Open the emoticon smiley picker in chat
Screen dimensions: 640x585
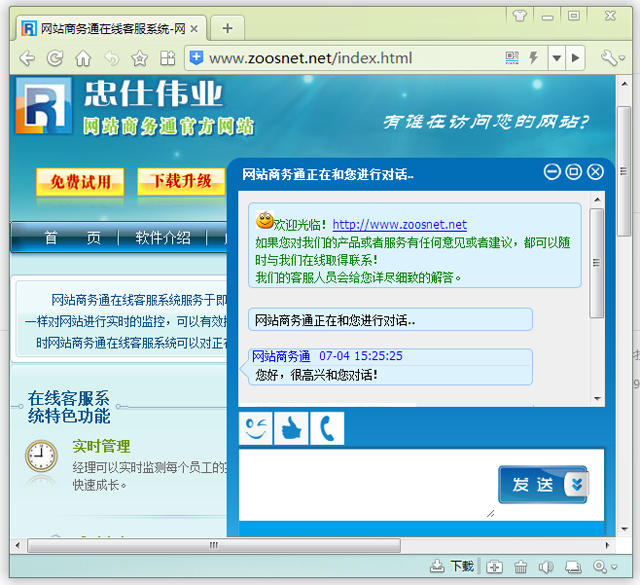(x=256, y=428)
